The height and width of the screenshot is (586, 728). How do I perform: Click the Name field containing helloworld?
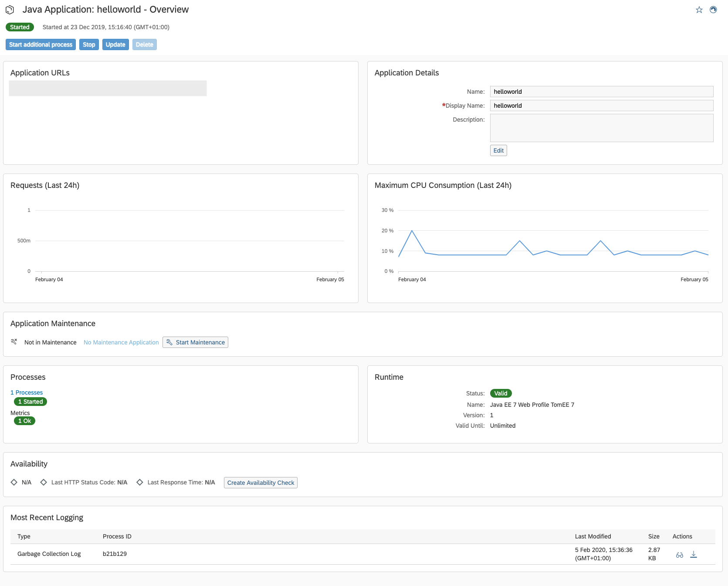601,91
